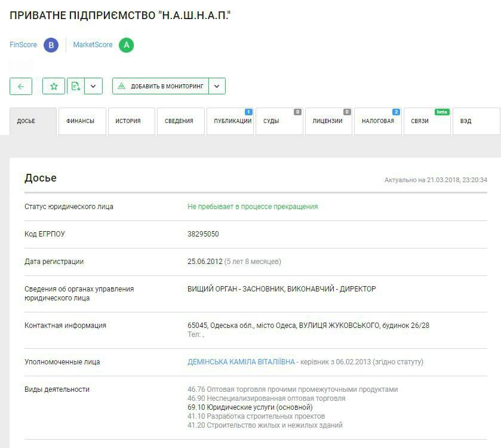Click the FinScore link
The height and width of the screenshot is (448, 501).
23,45
